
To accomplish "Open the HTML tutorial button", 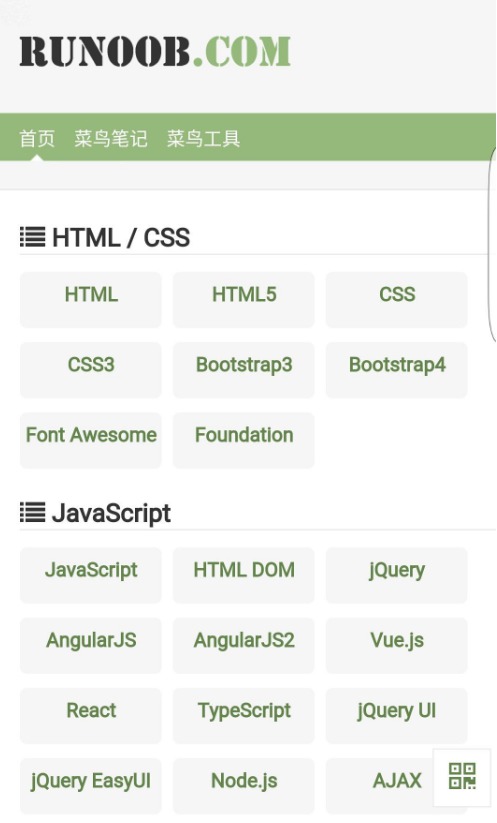I will (x=91, y=300).
